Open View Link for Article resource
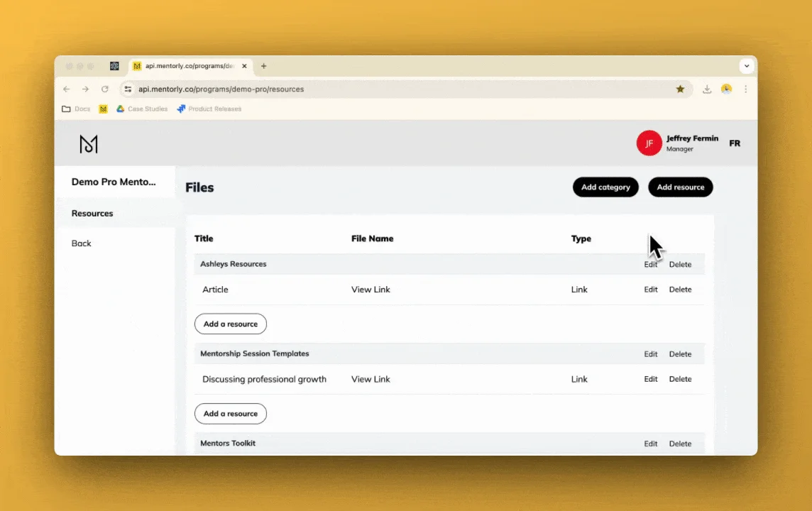 coord(371,290)
